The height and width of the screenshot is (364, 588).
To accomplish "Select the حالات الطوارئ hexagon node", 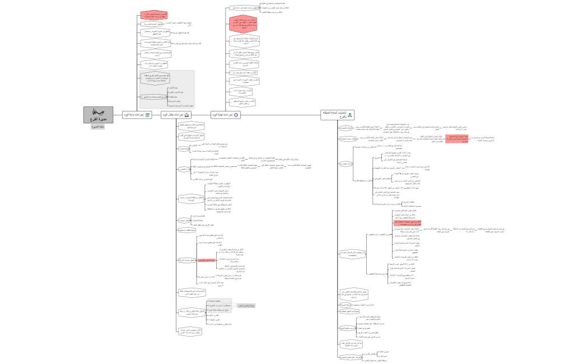I will pos(347,164).
